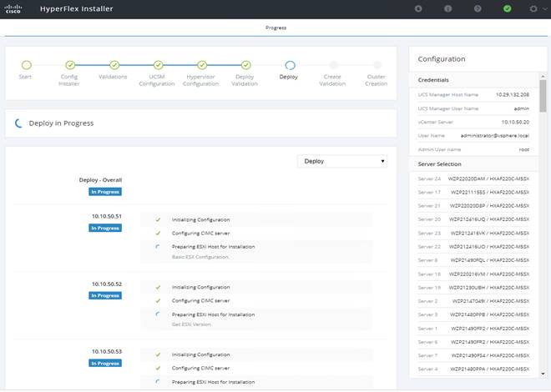Viewport: 551px width, 392px height.
Task: Click the checkmark beside Initializing Configuration for 10.10.50.51
Action: coord(158,219)
